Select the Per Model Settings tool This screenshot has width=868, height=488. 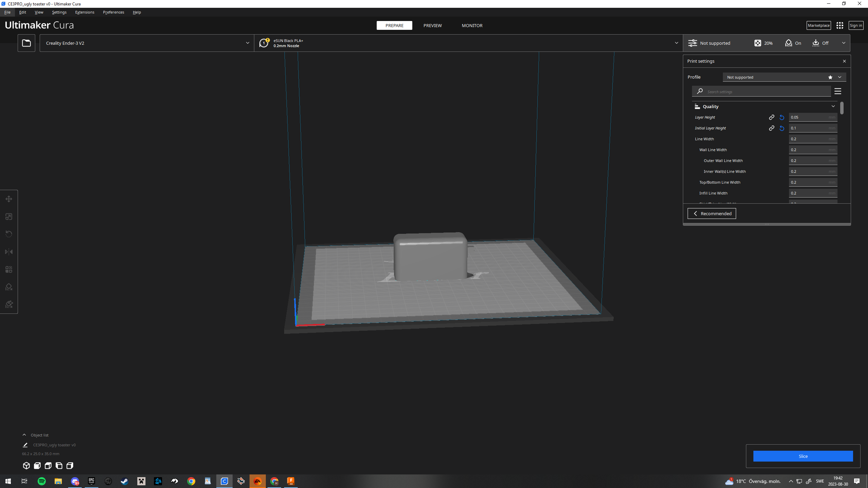(x=9, y=269)
